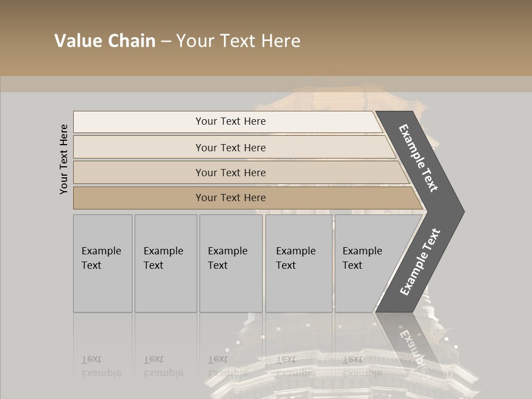Click the light tan strip below header
This screenshot has height=399, width=532.
(266, 84)
